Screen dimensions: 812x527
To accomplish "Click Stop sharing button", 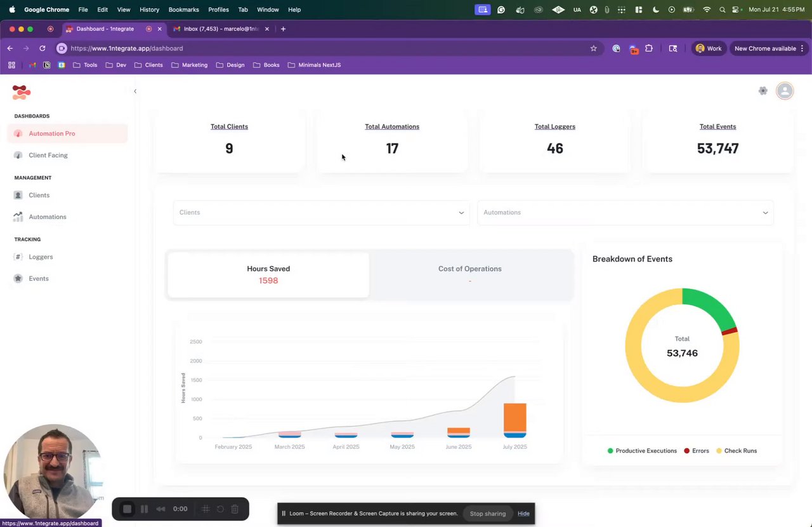I will coord(488,514).
